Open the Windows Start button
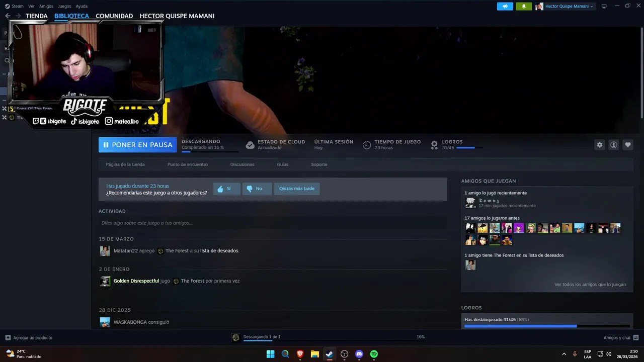 pos(270,354)
